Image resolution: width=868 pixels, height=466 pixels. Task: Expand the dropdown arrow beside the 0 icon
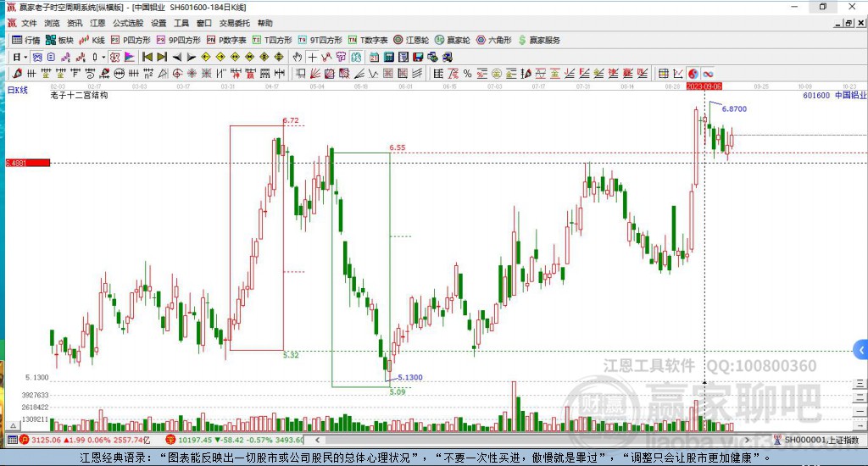(x=103, y=57)
